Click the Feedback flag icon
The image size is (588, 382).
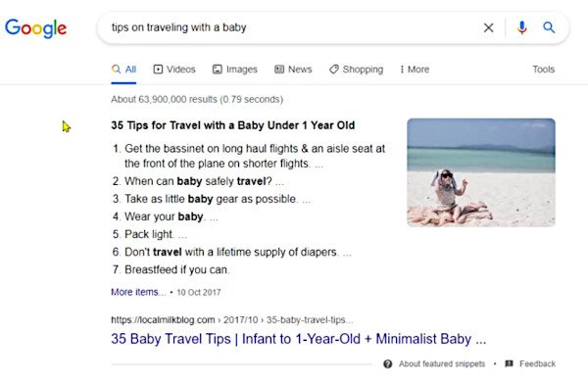pos(509,363)
